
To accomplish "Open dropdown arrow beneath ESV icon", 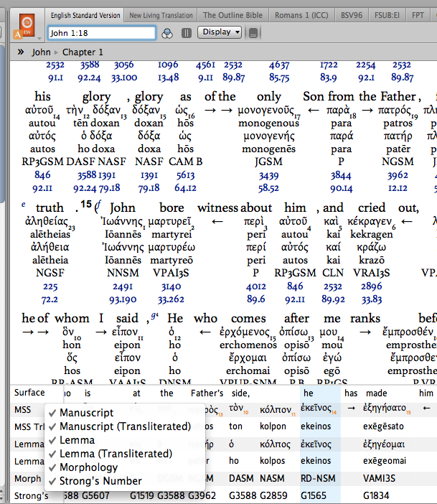I will (x=39, y=39).
